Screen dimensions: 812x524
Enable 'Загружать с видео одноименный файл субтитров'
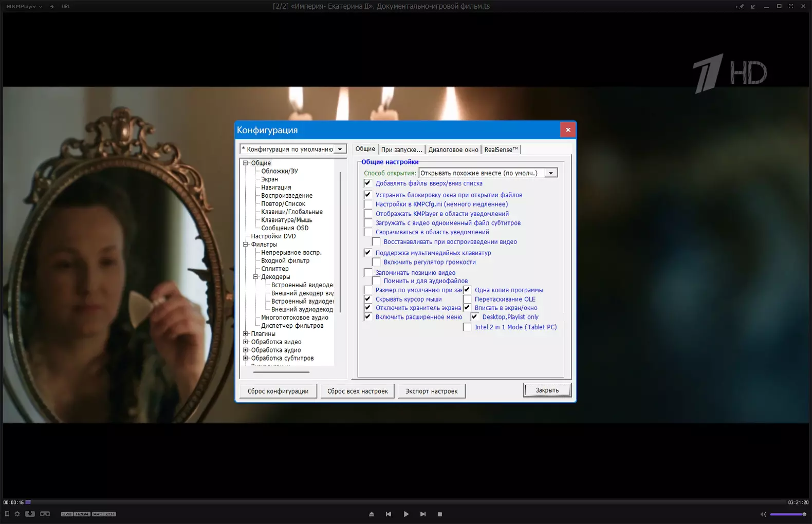coord(368,223)
